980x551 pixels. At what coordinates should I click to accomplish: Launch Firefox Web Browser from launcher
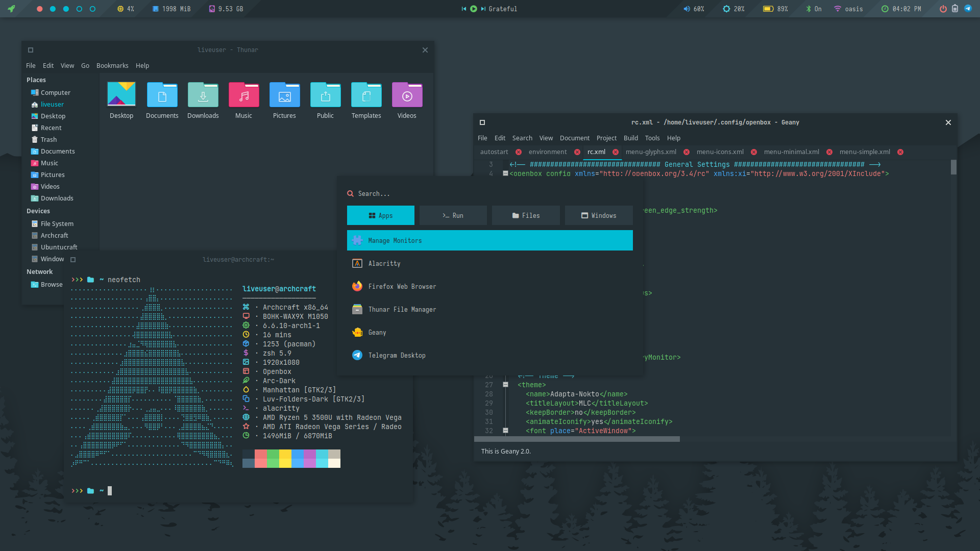[x=402, y=287]
